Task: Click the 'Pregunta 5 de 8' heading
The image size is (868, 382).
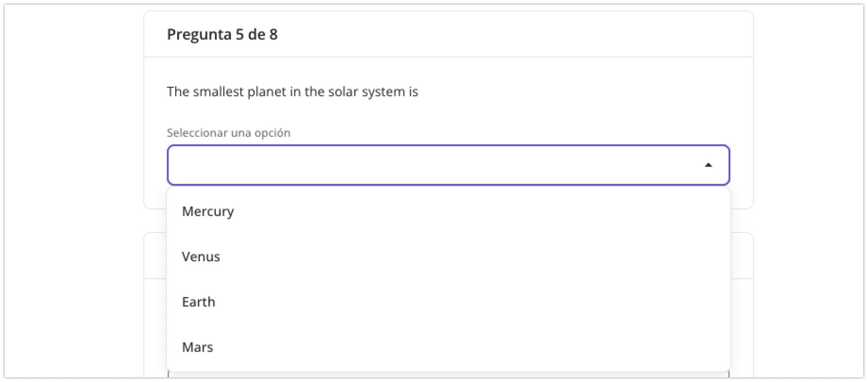Action: [222, 34]
